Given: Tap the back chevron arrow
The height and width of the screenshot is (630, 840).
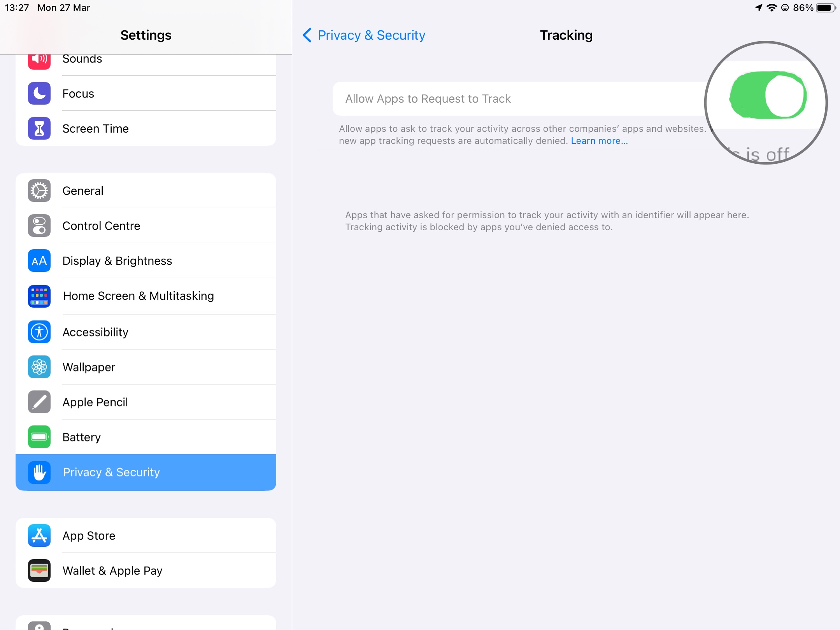Looking at the screenshot, I should click(307, 35).
